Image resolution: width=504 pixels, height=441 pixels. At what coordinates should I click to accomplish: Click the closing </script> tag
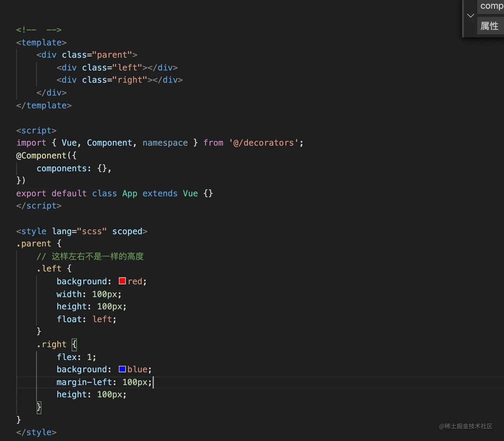click(x=39, y=206)
